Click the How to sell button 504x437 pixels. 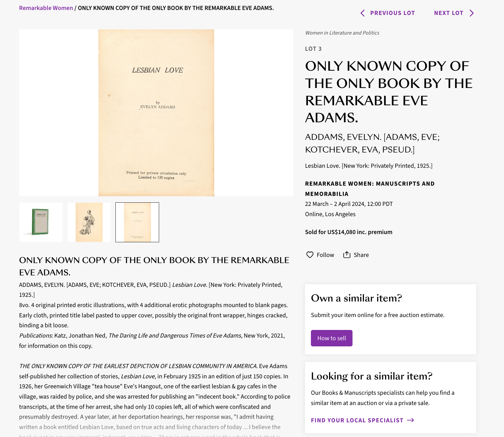click(332, 338)
